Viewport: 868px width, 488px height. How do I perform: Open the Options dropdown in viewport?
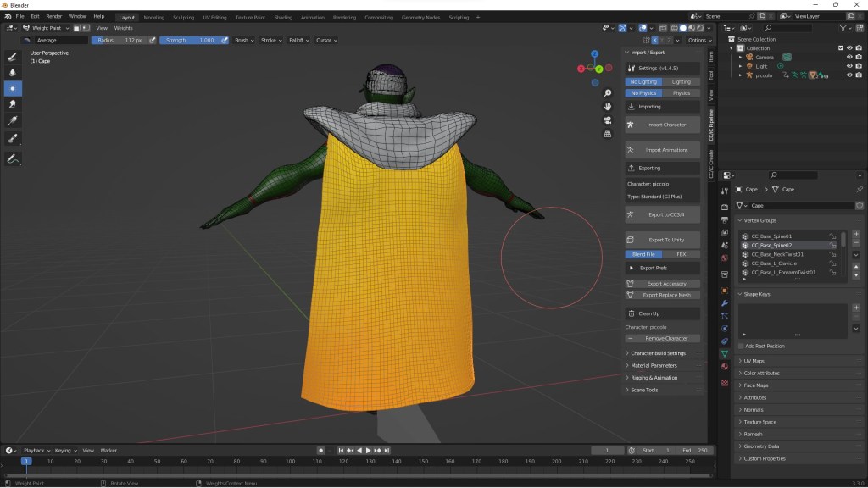coord(699,40)
